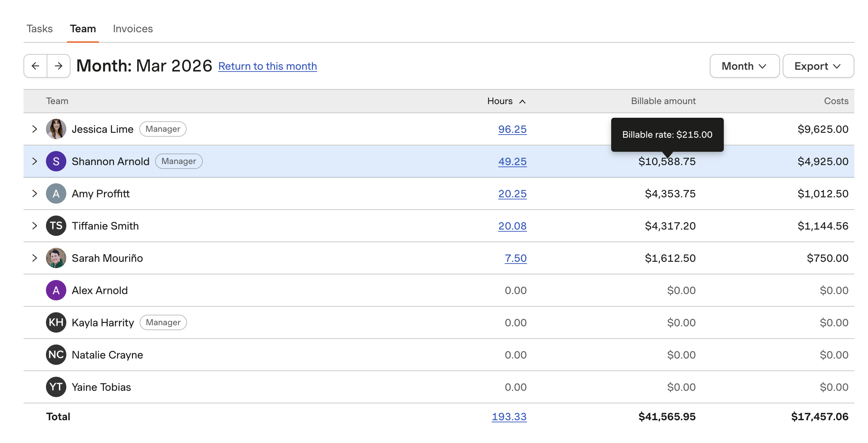Expand Tiffanie Smith's row
Image resolution: width=868 pixels, height=443 pixels.
click(34, 226)
